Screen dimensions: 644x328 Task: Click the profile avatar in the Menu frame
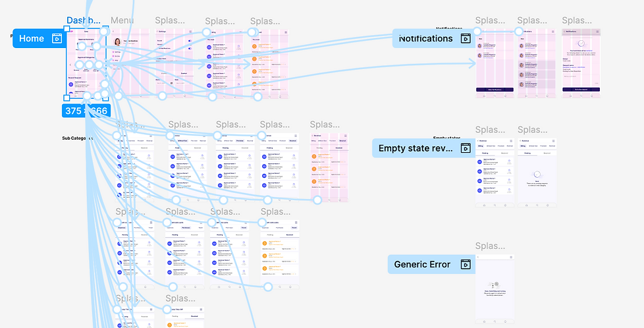coord(117,42)
